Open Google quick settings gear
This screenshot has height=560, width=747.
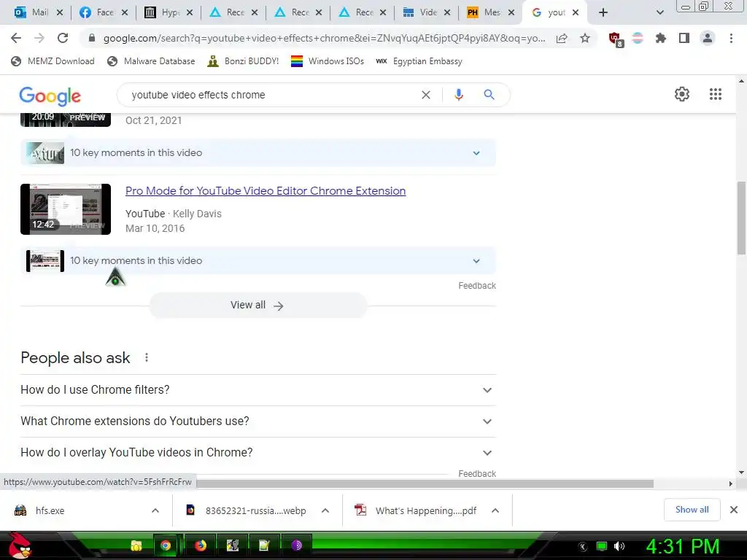[682, 94]
